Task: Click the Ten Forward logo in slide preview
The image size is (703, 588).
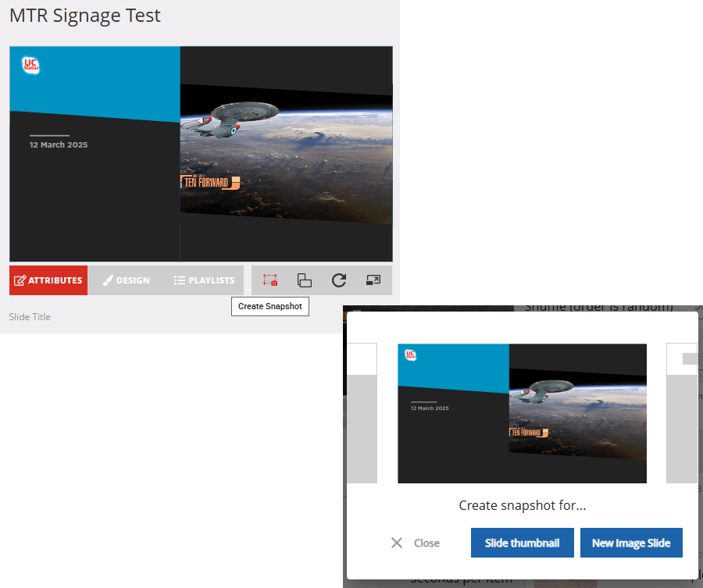Action: click(210, 183)
